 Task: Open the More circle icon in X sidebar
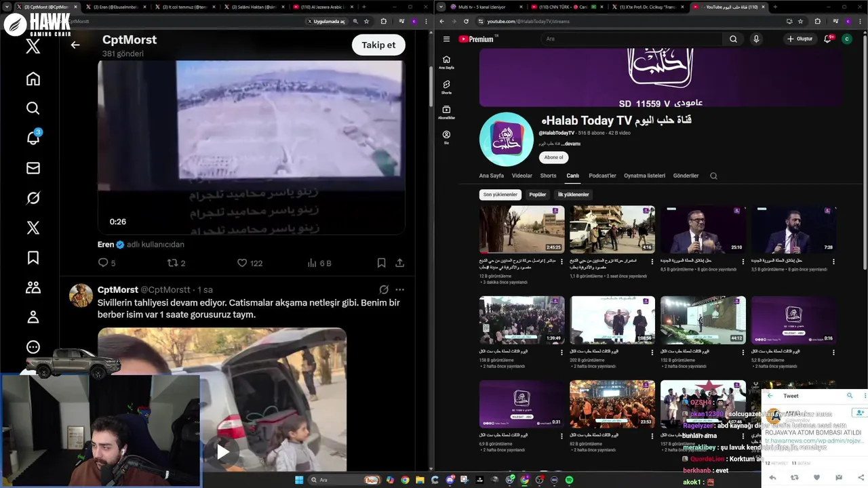coord(33,347)
